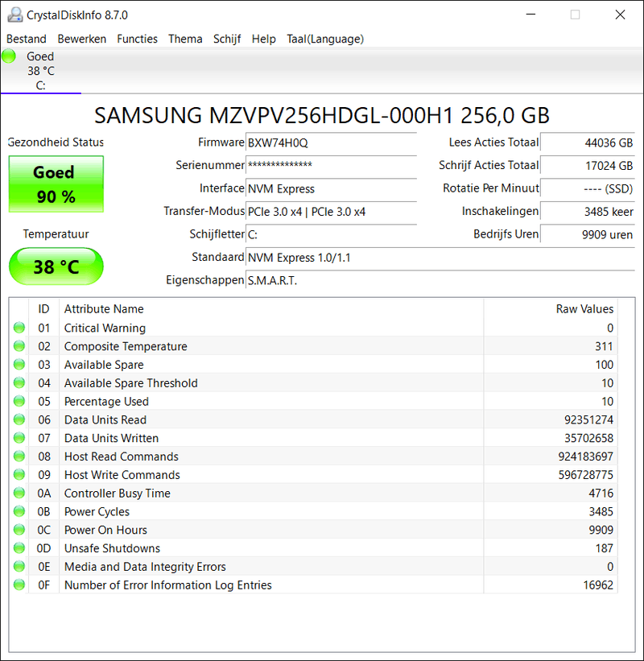This screenshot has height=661, width=644.
Task: Click the green disk health indicator in drive bar
Action: coord(9,56)
